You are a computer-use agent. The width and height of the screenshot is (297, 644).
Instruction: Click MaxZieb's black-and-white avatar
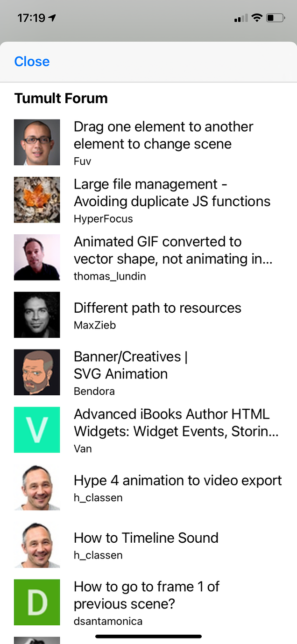[x=37, y=315]
